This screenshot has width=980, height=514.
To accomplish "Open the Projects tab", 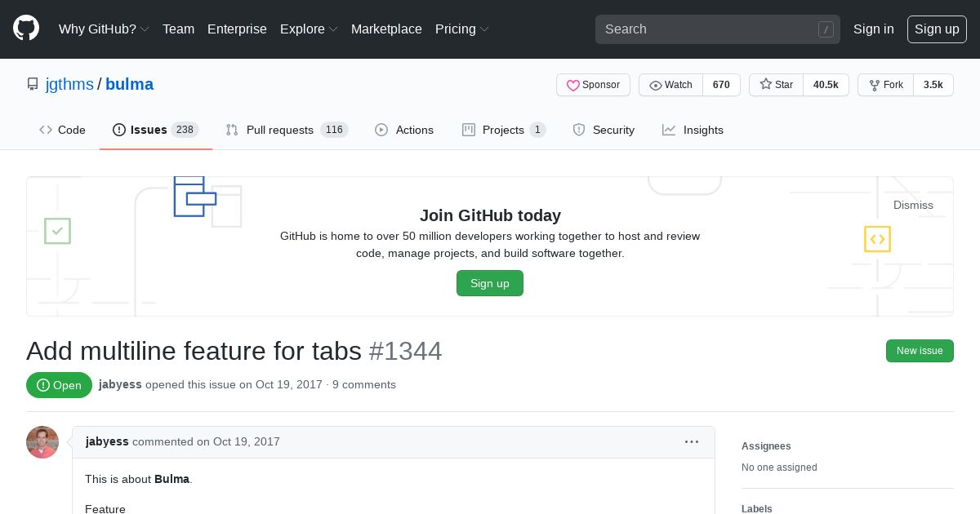I will coord(504,130).
